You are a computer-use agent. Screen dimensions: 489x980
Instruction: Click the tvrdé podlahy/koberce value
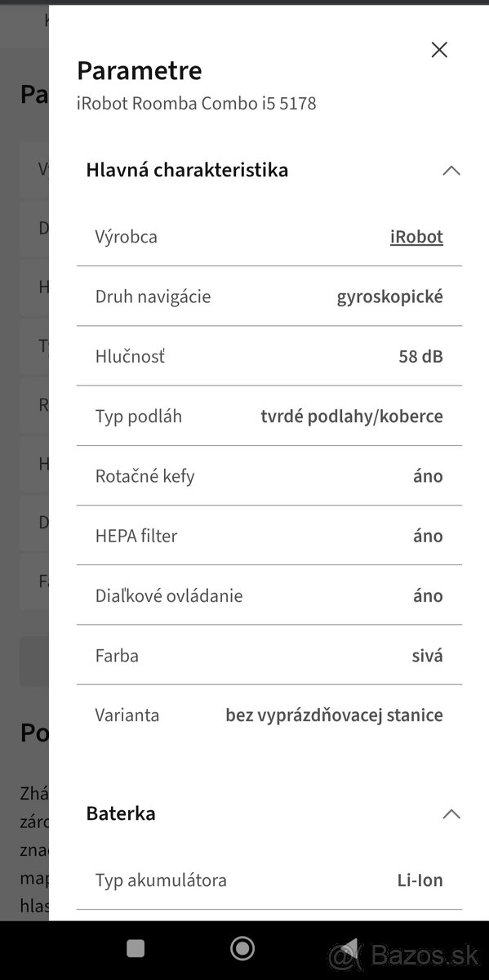pyautogui.click(x=352, y=416)
